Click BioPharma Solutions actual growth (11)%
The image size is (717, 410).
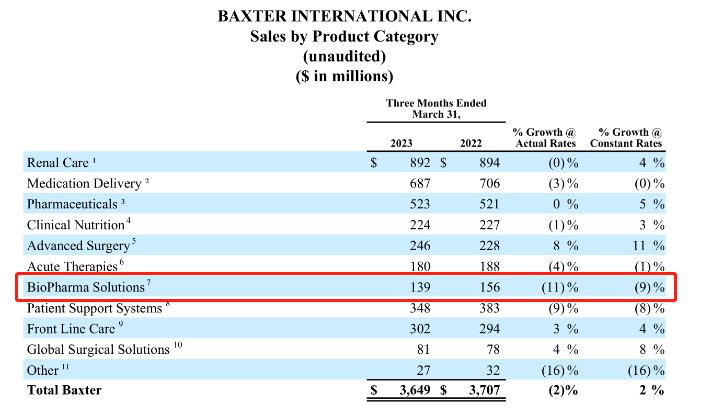pos(560,287)
